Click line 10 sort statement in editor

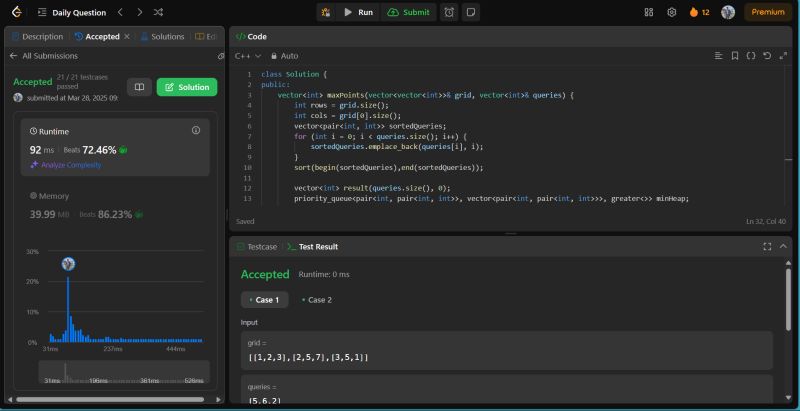tap(388, 168)
